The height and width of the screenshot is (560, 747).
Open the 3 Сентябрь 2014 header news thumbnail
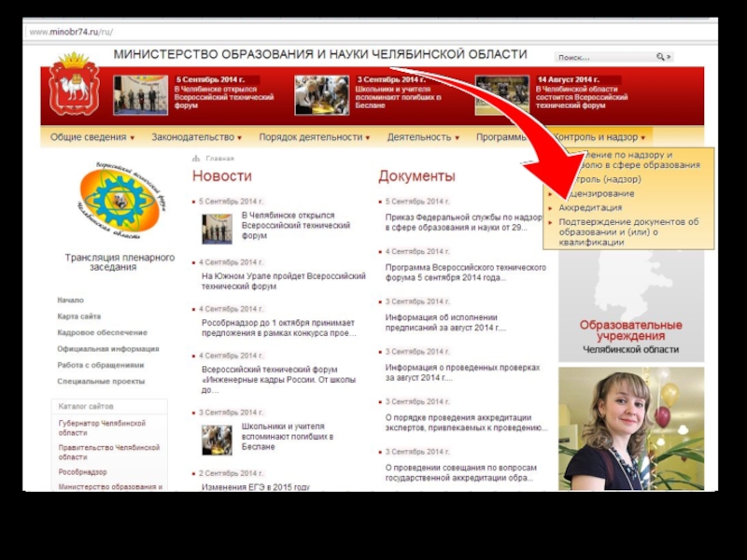click(321, 95)
